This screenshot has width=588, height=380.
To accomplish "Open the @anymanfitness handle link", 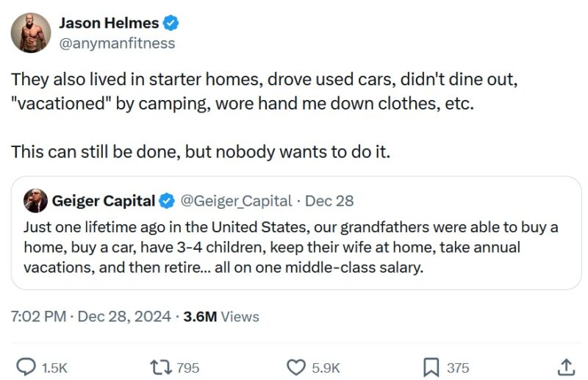I will 116,43.
